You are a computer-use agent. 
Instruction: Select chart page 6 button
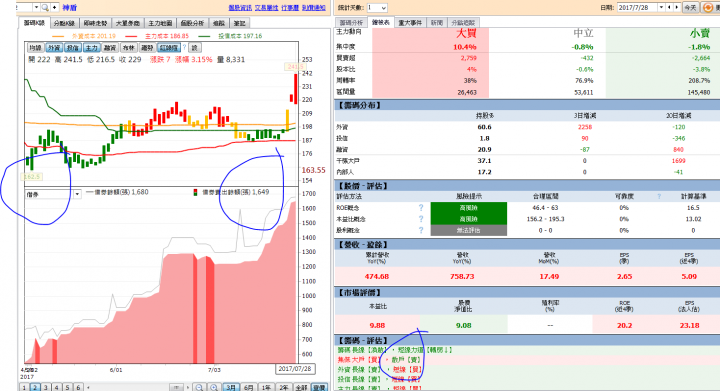(78, 387)
